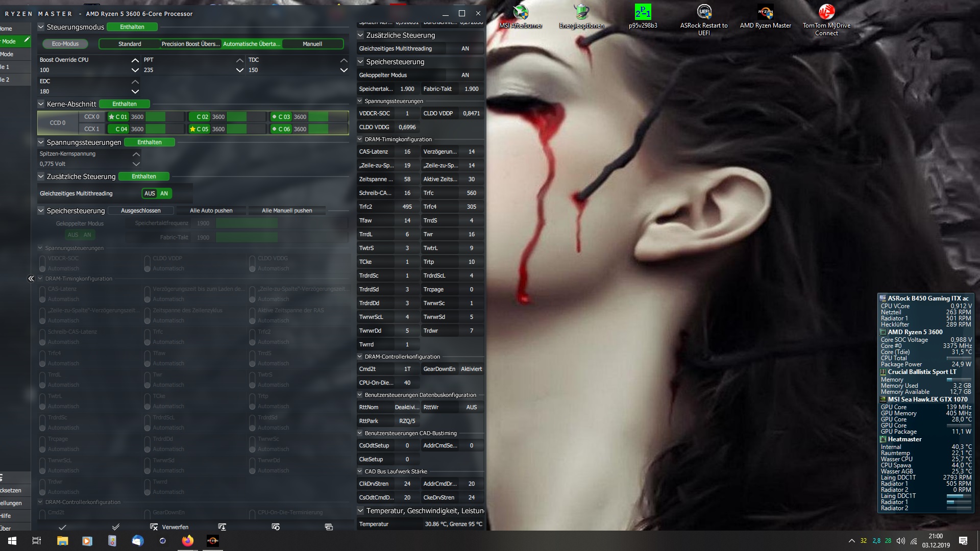
Task: Collapse DRAM-Timingkonfiguration section in right panel
Action: tap(360, 139)
